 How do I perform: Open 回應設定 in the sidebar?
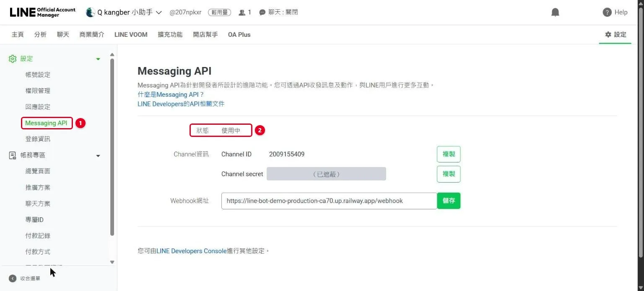pyautogui.click(x=38, y=107)
